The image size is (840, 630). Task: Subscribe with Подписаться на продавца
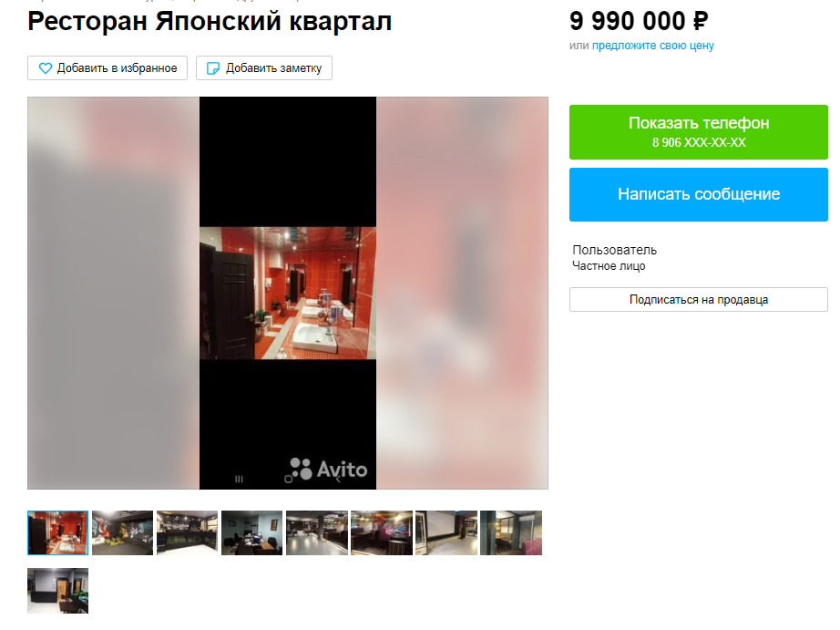point(699,300)
